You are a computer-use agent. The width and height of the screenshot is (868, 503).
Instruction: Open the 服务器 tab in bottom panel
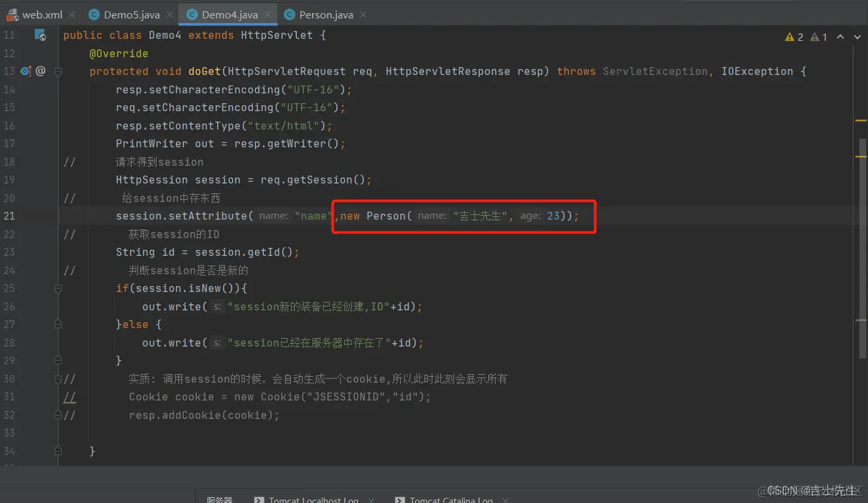220,500
